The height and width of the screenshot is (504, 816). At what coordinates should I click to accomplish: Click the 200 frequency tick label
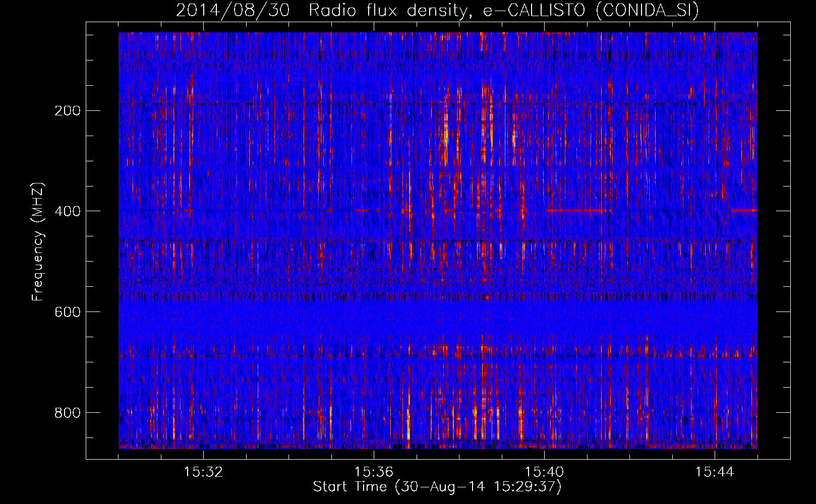point(68,111)
